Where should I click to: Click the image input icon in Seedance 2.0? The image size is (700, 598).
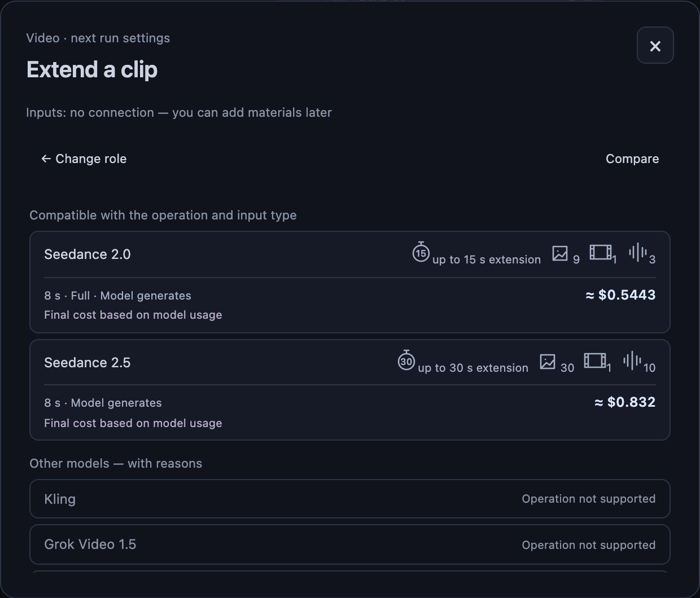tap(560, 253)
